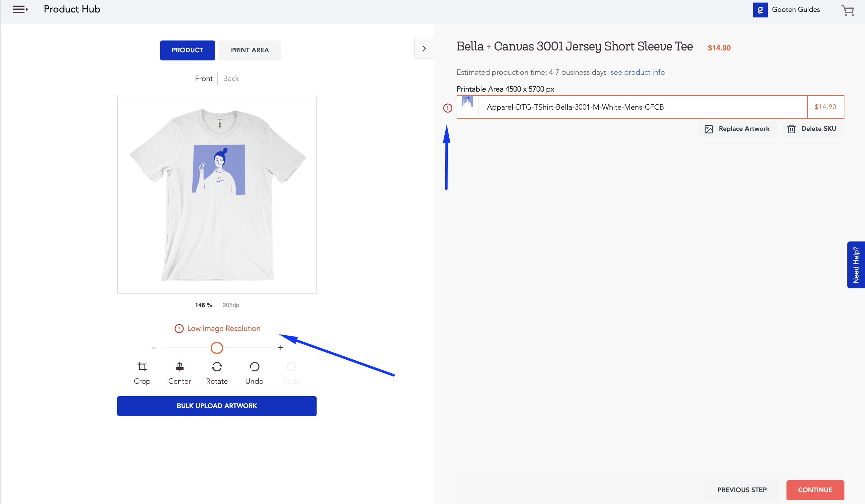The image size is (865, 504).
Task: Open the shopping cart icon
Action: click(x=848, y=10)
